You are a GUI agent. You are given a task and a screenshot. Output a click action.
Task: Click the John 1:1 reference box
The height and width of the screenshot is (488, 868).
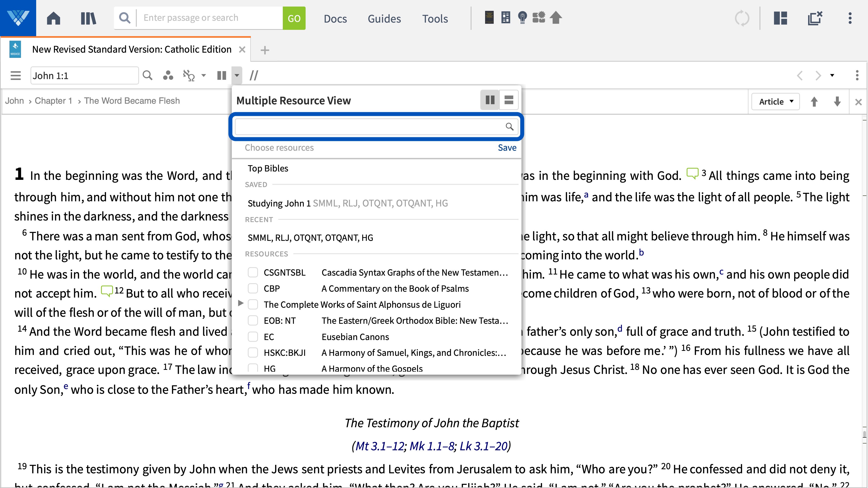[85, 75]
